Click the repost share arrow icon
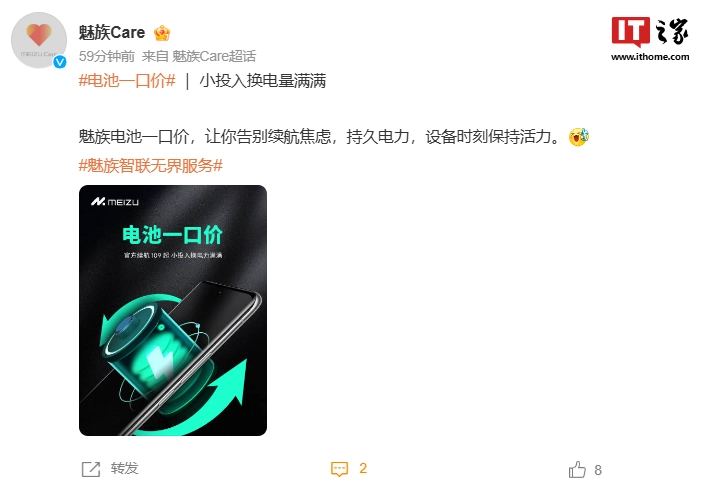This screenshot has height=490, width=701. coord(91,469)
